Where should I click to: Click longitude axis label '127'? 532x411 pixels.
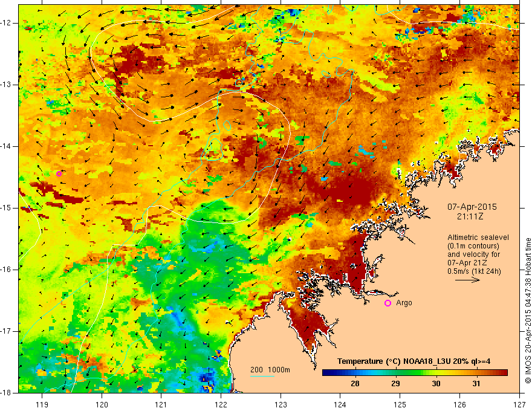click(x=519, y=404)
